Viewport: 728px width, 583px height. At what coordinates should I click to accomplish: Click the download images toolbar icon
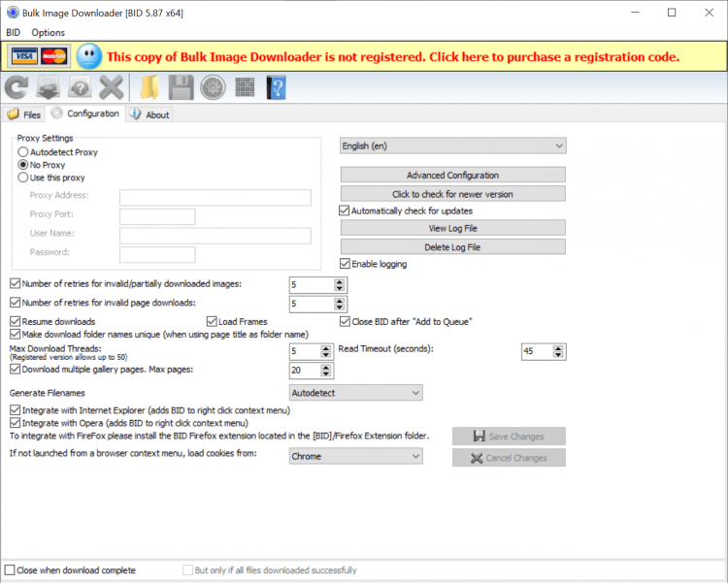48,88
